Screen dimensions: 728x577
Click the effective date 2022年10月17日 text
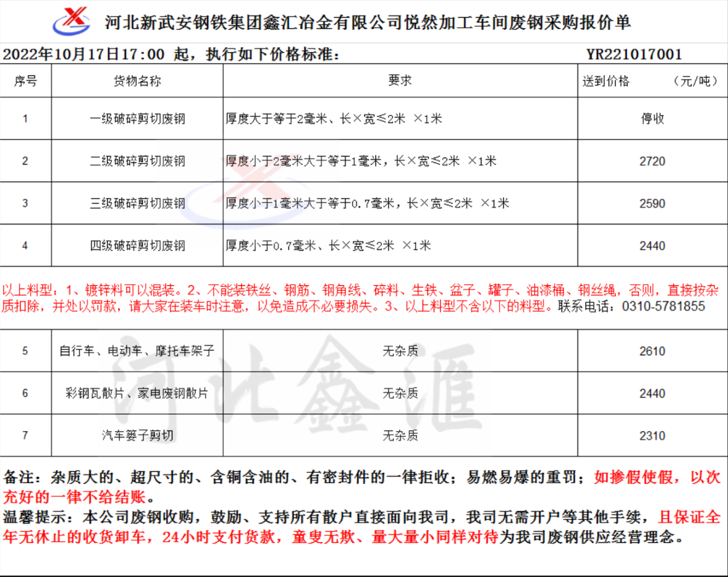pos(61,55)
